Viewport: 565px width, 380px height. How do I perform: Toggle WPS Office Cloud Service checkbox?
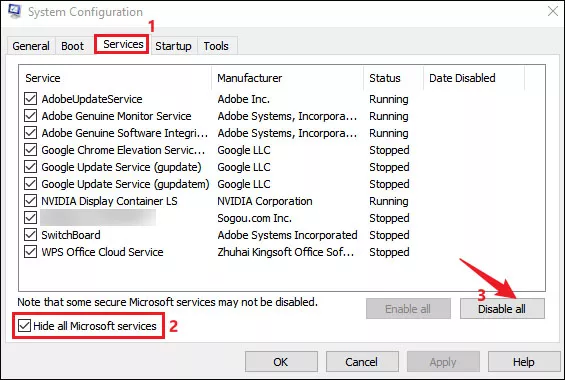30,252
